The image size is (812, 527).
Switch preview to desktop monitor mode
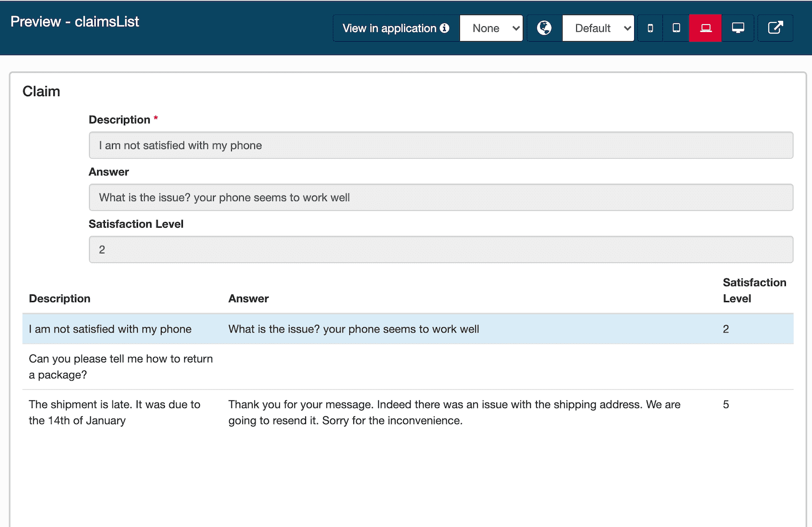click(738, 28)
